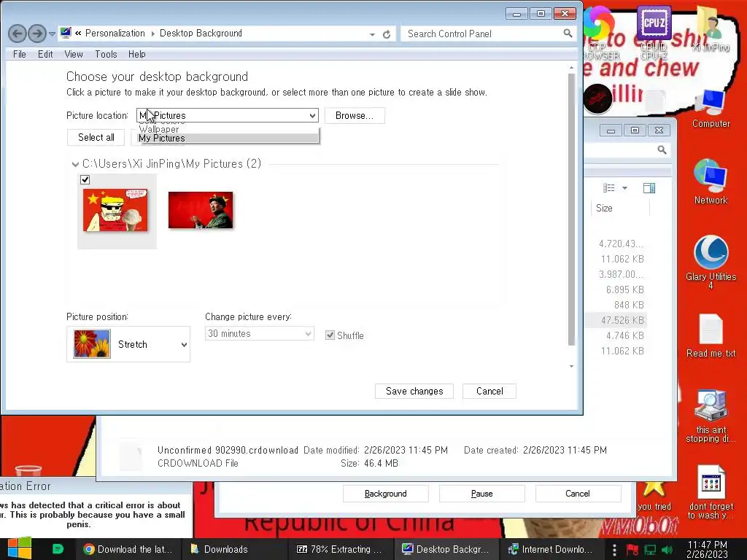747x560 pixels.
Task: Click Personalization in the breadcrumb
Action: tap(115, 34)
